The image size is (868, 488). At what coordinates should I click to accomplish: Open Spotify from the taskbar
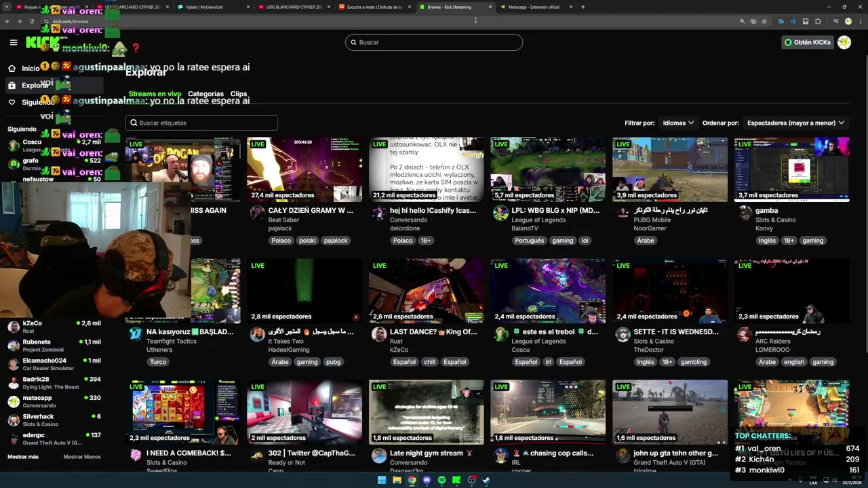tap(441, 480)
